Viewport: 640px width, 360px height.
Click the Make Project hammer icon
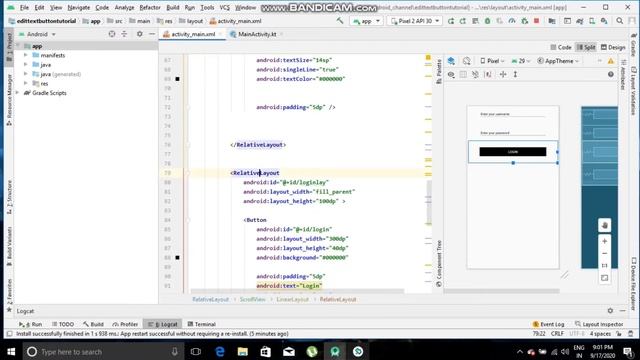(340, 20)
